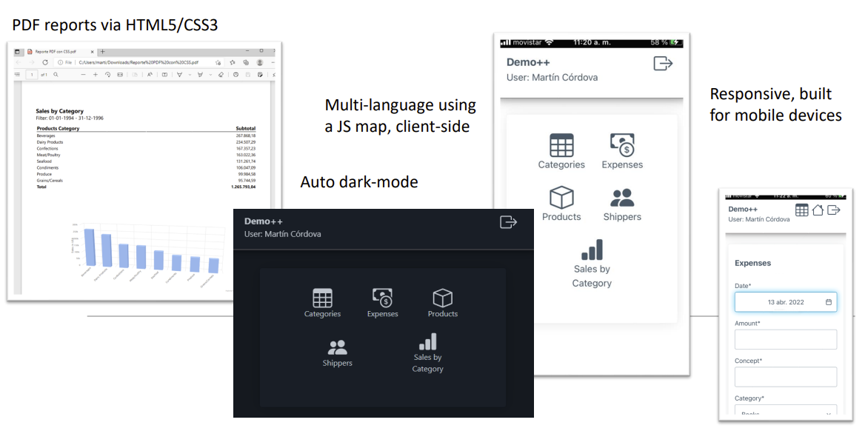Click the table grid icon in Expenses header
Screen dimensions: 868x431
coord(802,210)
